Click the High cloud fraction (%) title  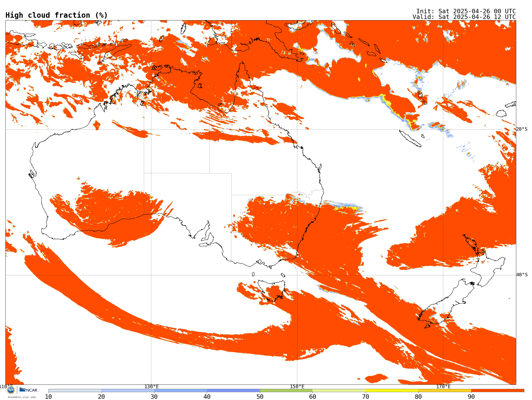click(57, 15)
